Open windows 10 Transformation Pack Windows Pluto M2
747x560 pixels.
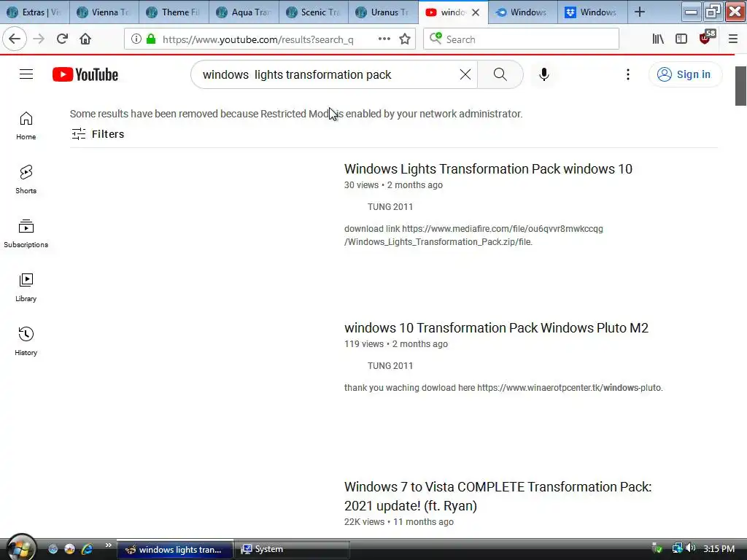tap(496, 328)
